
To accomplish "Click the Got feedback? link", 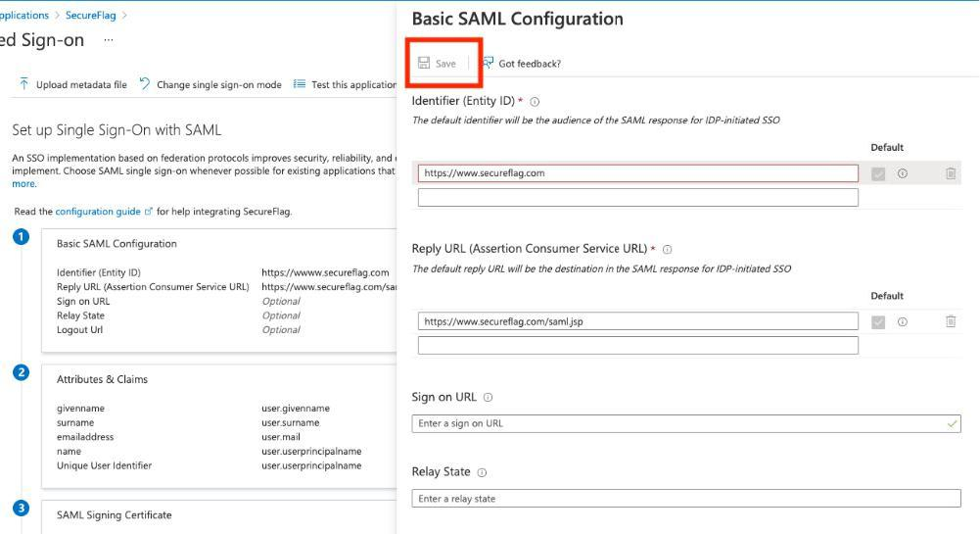I will point(522,63).
